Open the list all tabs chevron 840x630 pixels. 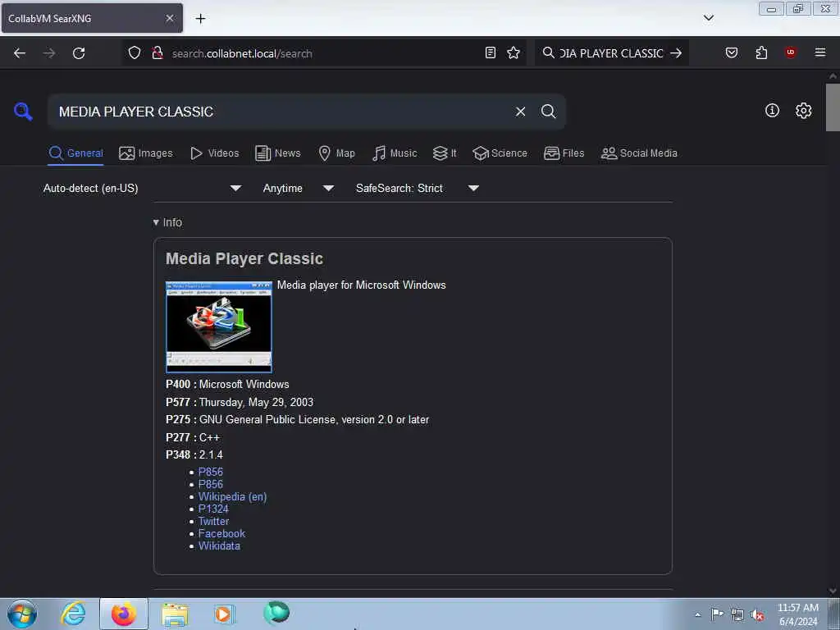708,18
